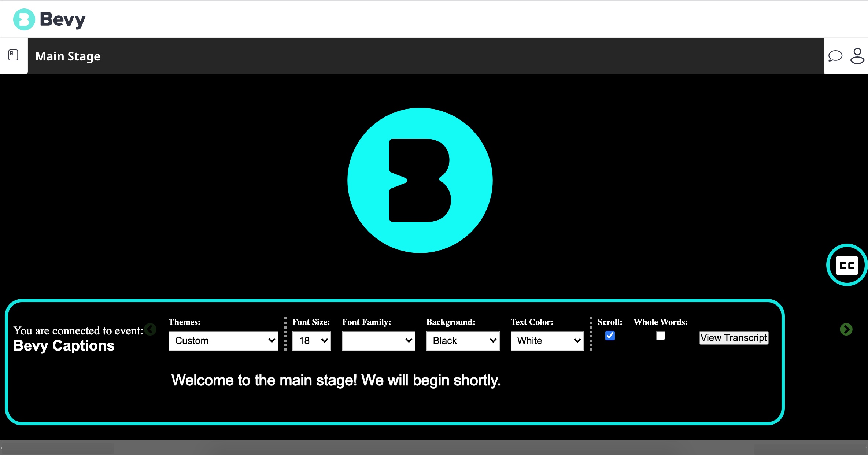The height and width of the screenshot is (459, 868).
Task: Click the Bevy wordmark text in header
Action: [x=63, y=19]
